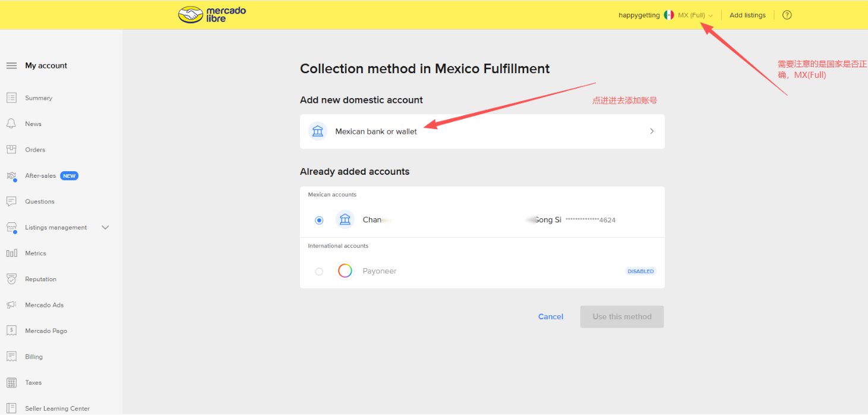Expand the Listings management submenu arrow
868x415 pixels.
(x=106, y=228)
